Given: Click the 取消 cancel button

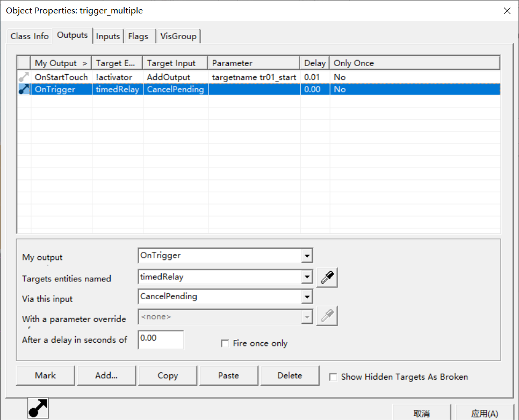Looking at the screenshot, I should [421, 413].
